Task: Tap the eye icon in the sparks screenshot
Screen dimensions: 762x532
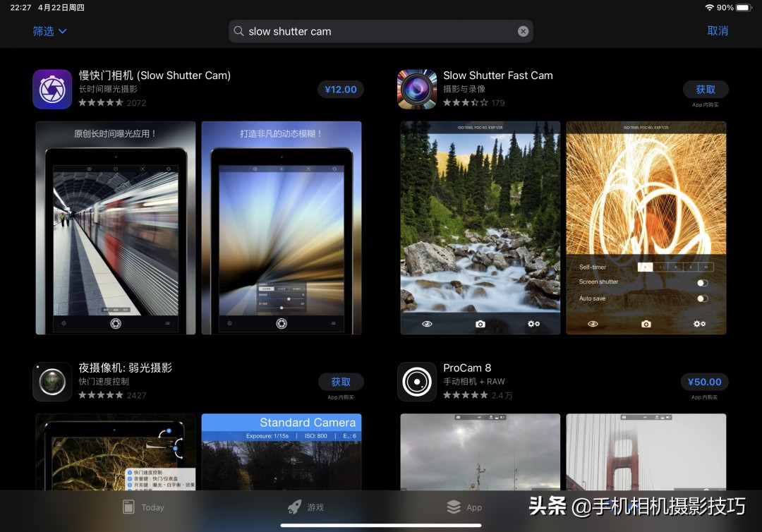Action: click(593, 324)
